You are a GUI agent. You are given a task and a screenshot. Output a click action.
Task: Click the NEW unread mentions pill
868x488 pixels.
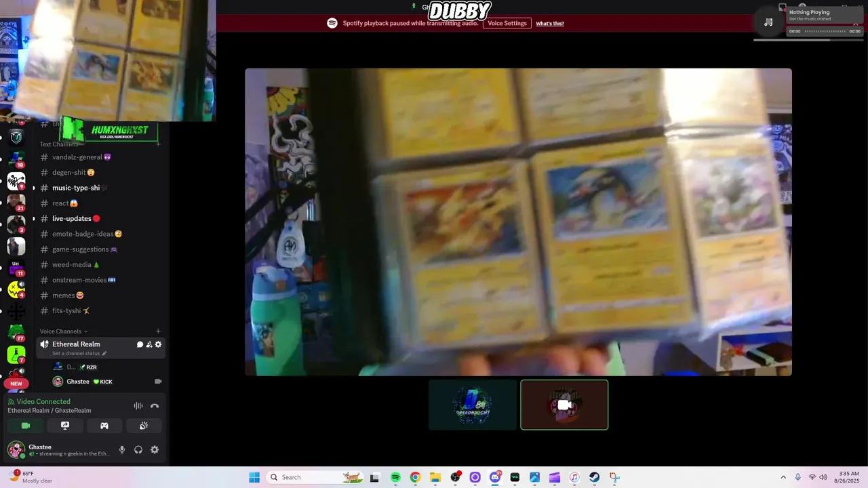[16, 384]
